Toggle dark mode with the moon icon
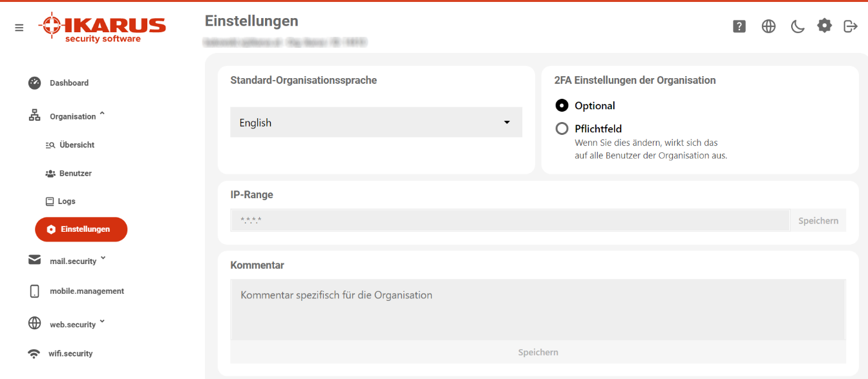 point(798,26)
